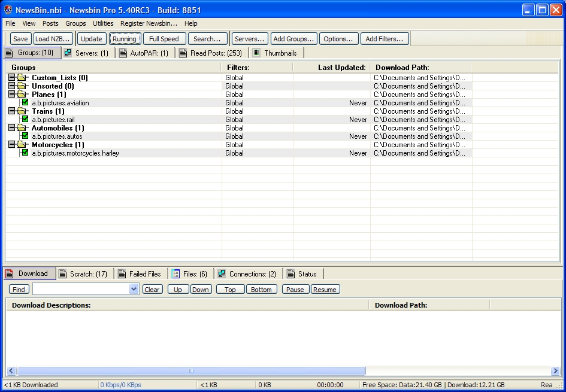Open the Help menu
This screenshot has height=392, width=566.
(190, 23)
